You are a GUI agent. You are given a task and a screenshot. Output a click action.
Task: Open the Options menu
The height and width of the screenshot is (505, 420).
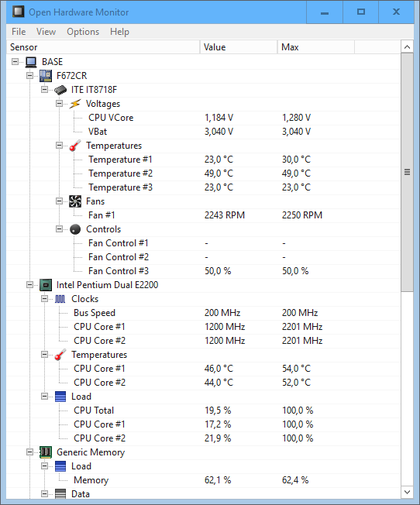(83, 32)
